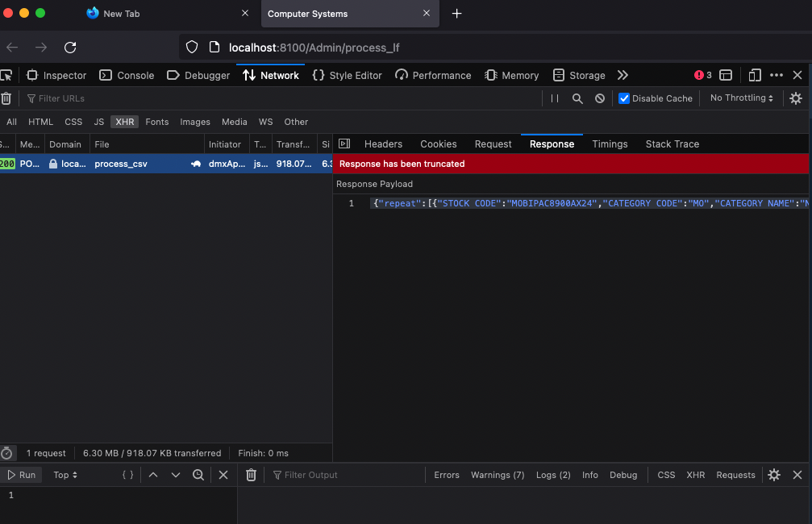The height and width of the screenshot is (524, 812).
Task: Filter requests by HTML
Action: tap(40, 123)
